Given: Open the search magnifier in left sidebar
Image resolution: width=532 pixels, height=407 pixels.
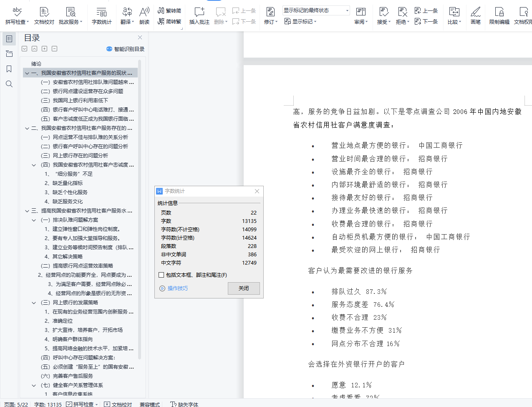Looking at the screenshot, I should point(9,84).
